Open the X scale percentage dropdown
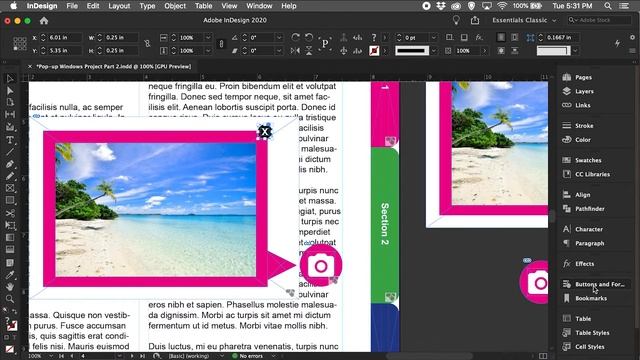Screen dimensions: 640x360 pyautogui.click(x=208, y=37)
